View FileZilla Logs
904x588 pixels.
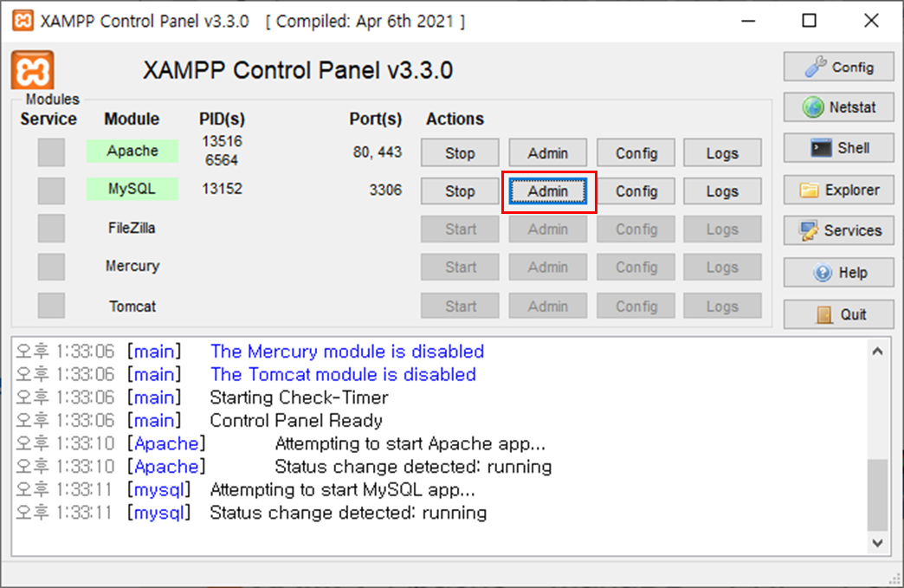click(722, 229)
